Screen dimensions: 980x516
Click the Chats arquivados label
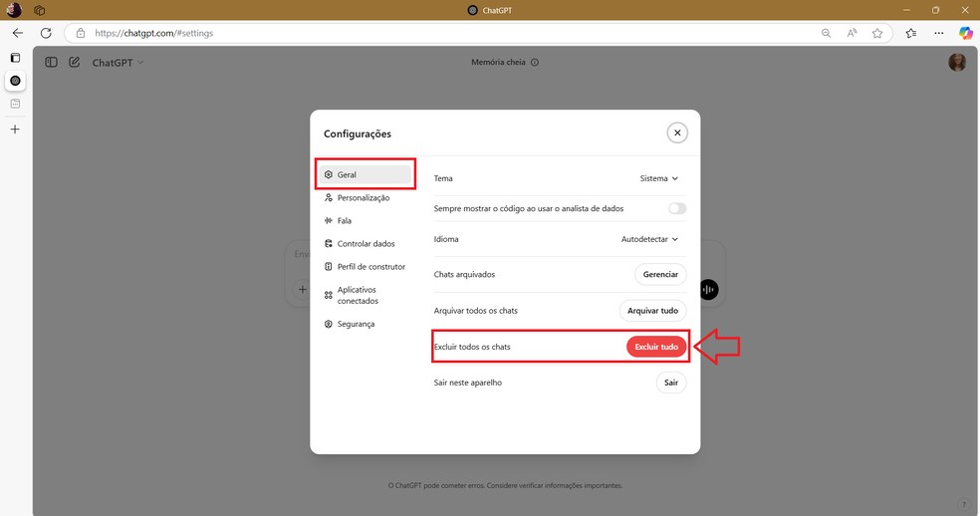[464, 275]
